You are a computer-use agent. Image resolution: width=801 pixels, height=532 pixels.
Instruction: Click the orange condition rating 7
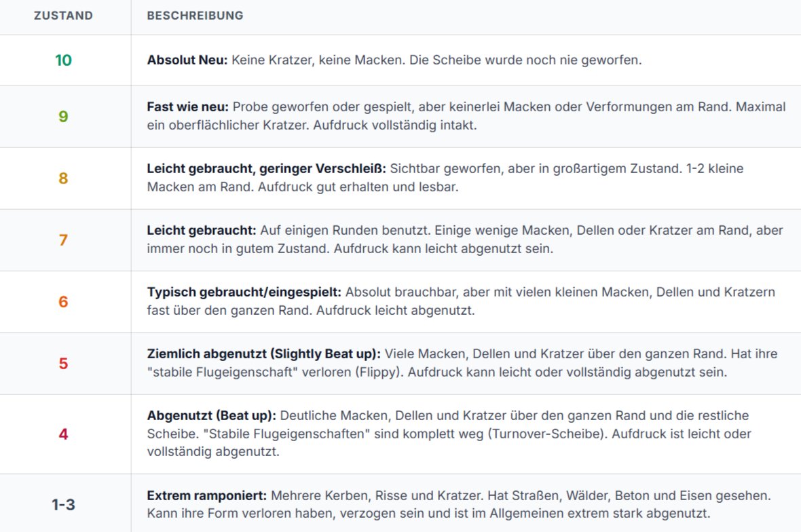click(x=63, y=240)
